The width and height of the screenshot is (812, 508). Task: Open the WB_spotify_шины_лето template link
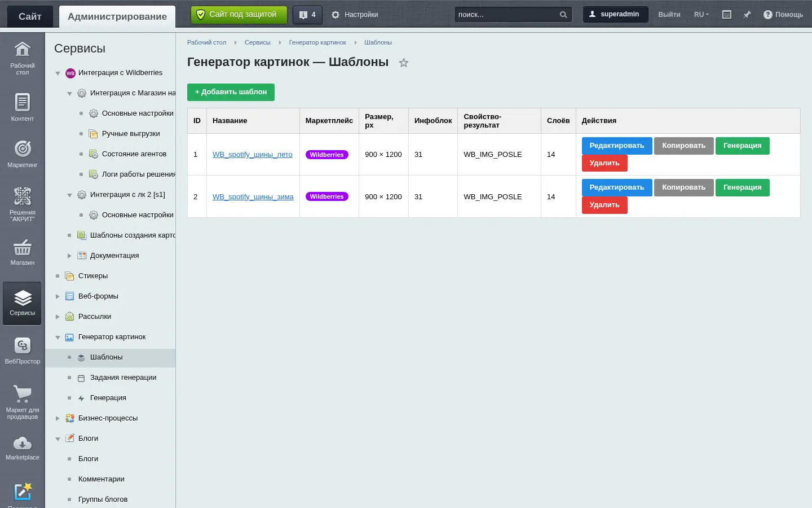pyautogui.click(x=253, y=155)
